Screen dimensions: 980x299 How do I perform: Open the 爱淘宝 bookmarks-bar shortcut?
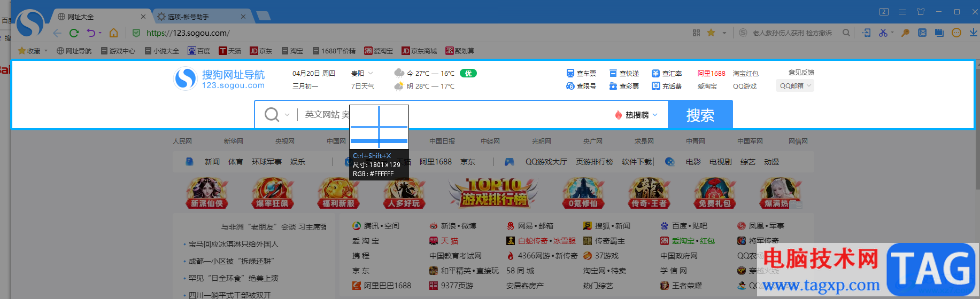tap(379, 51)
